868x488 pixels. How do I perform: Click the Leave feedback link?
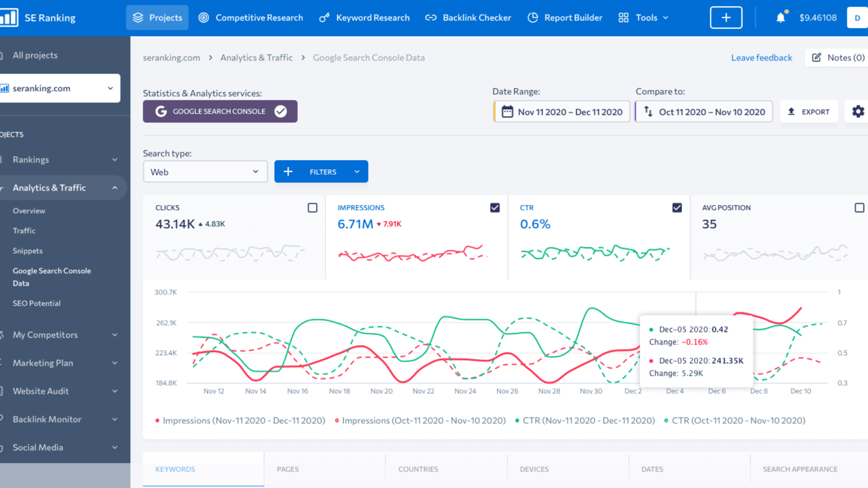point(761,57)
